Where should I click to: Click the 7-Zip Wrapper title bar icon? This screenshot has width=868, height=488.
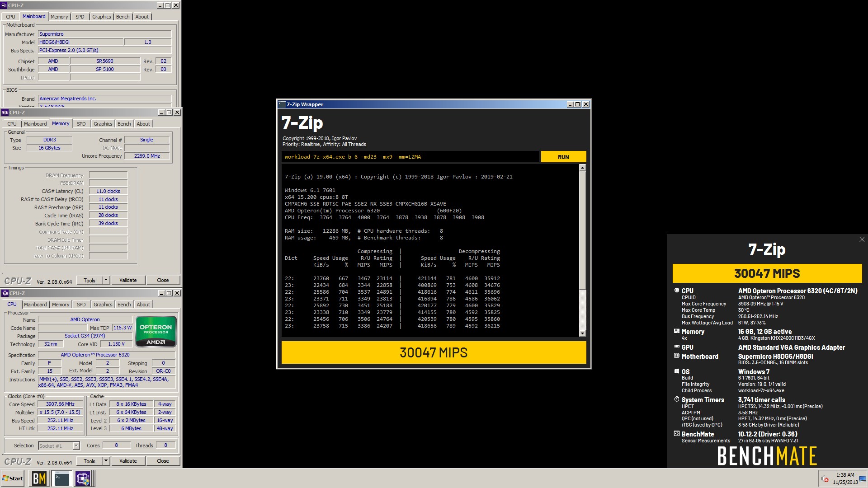(x=282, y=104)
